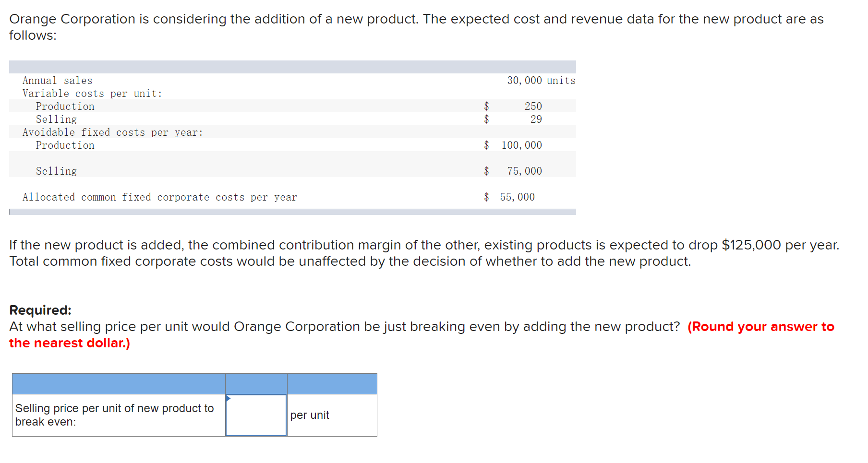The width and height of the screenshot is (868, 463).
Task: Click the fixed production cost 100,000 value
Action: click(521, 145)
